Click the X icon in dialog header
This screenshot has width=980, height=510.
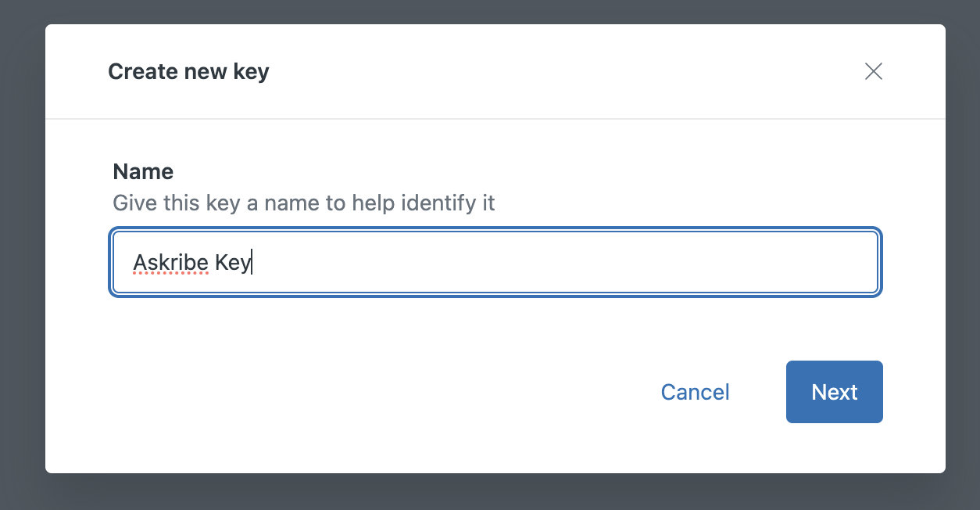pyautogui.click(x=873, y=72)
